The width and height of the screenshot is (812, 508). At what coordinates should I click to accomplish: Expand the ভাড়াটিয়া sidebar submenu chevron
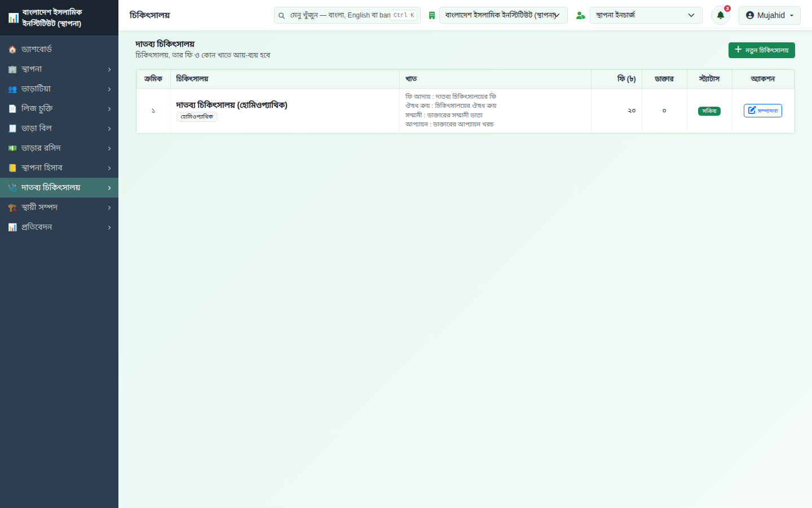click(x=109, y=89)
